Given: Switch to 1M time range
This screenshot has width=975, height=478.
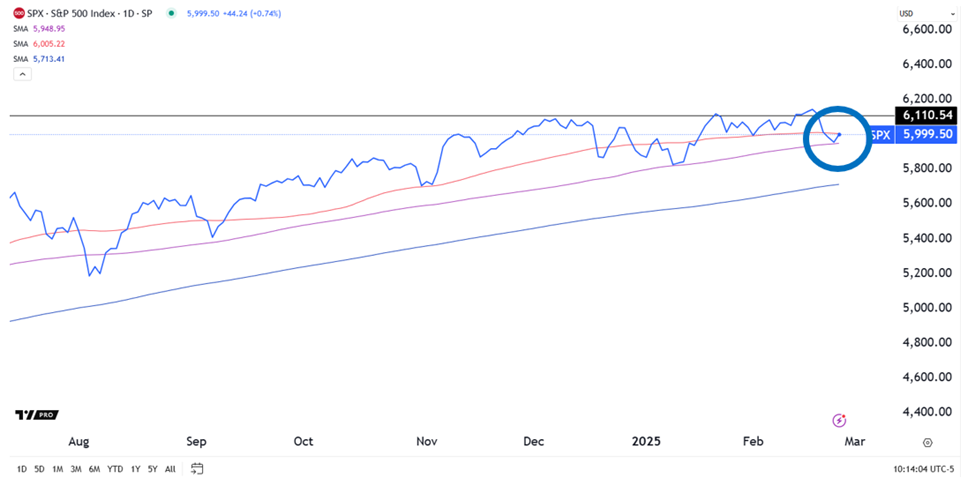Looking at the screenshot, I should [57, 468].
